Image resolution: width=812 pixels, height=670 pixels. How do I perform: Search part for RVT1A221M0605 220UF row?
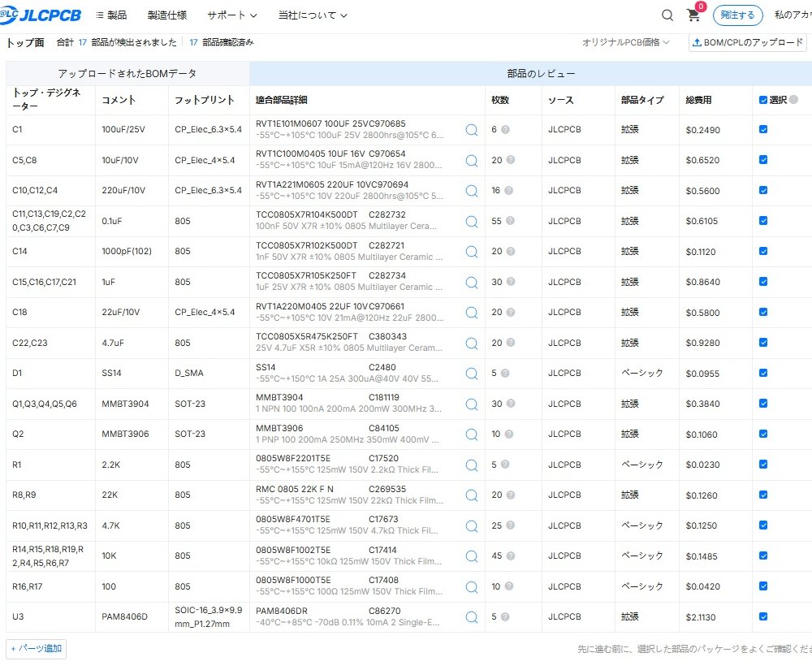point(471,191)
